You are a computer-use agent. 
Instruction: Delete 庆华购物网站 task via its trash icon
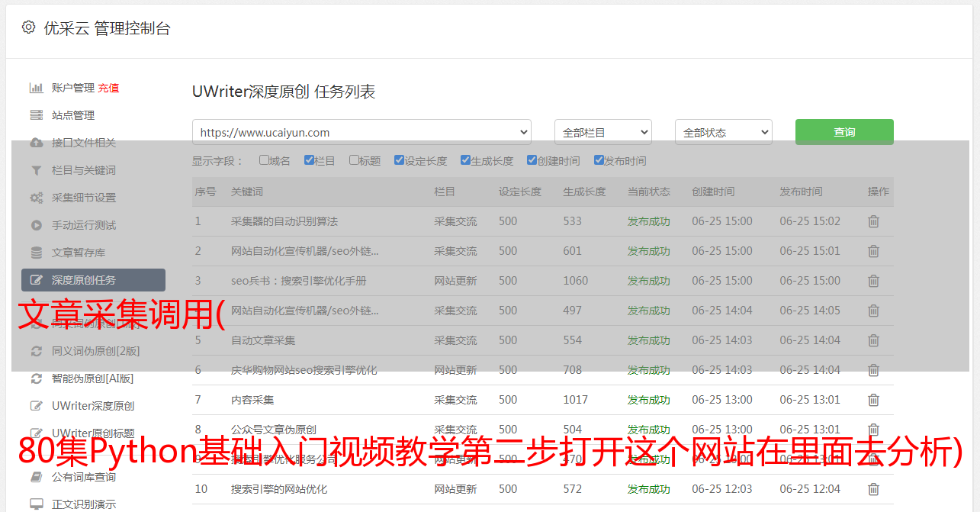(x=874, y=370)
